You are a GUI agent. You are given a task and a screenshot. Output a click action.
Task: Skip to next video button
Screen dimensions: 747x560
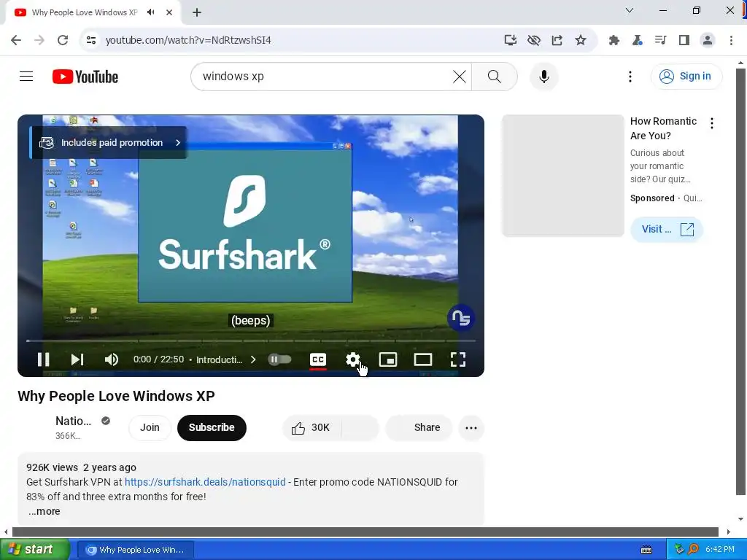(x=77, y=359)
